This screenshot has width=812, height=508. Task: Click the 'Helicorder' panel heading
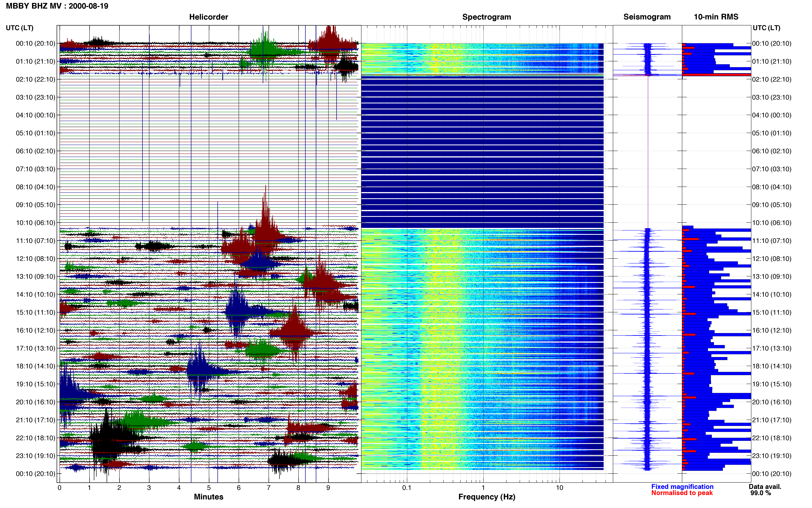coord(209,17)
